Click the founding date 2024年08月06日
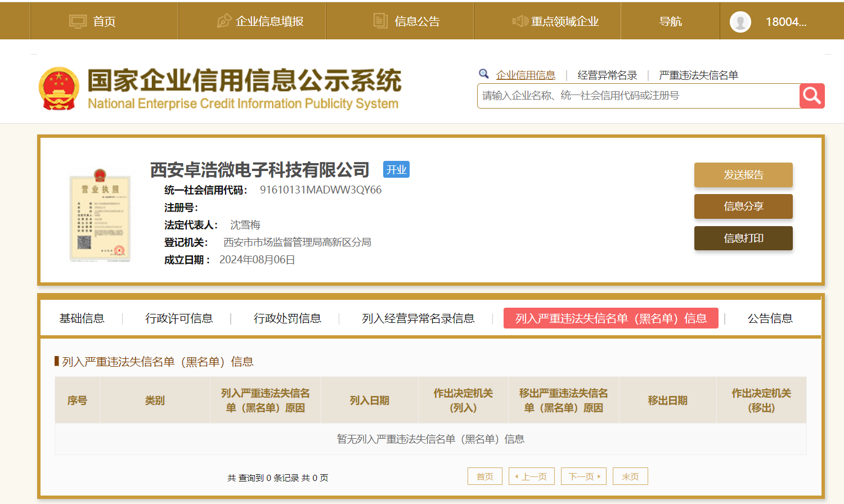The image size is (844, 504). 257,260
